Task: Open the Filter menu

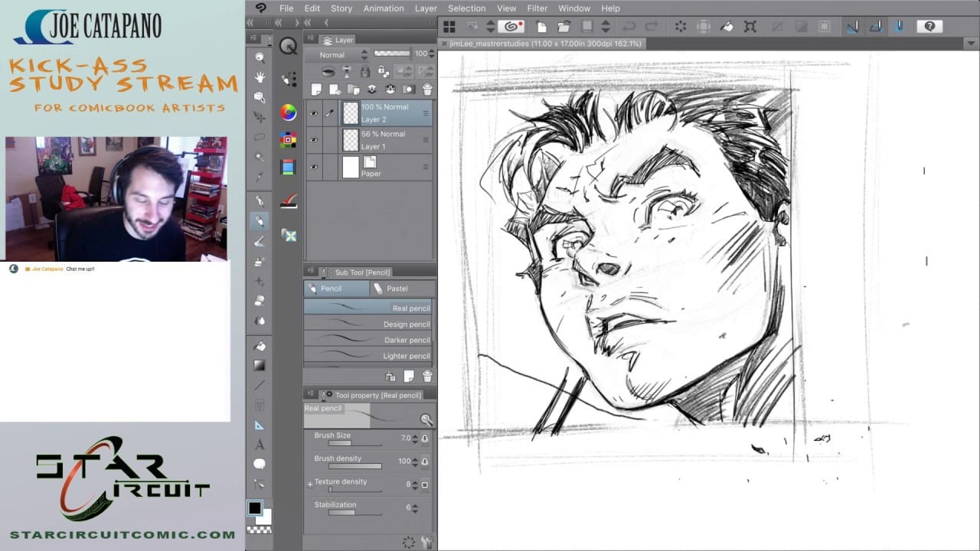Action: [x=537, y=8]
